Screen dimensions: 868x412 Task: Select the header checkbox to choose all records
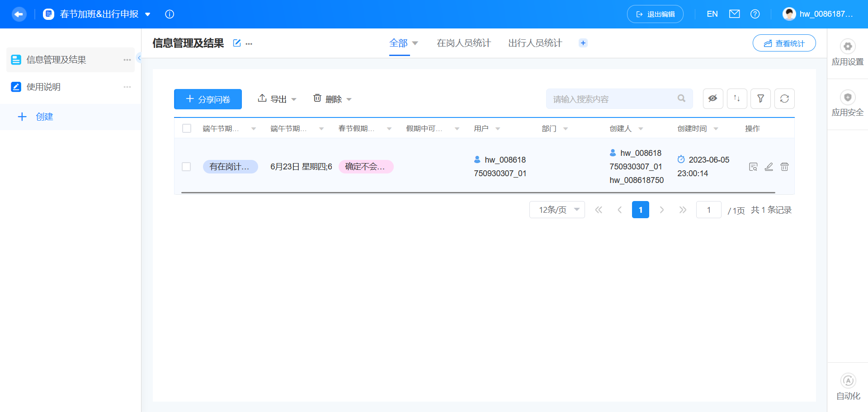pyautogui.click(x=187, y=128)
